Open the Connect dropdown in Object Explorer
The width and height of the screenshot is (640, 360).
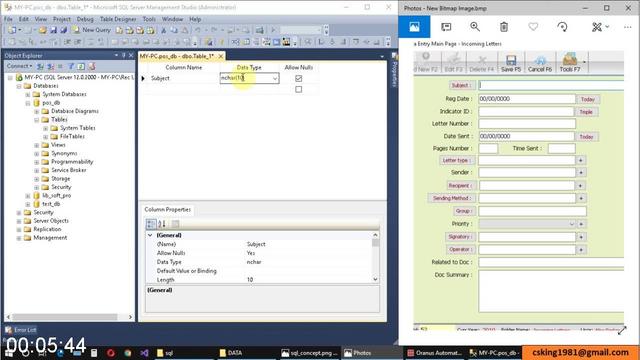coord(19,66)
